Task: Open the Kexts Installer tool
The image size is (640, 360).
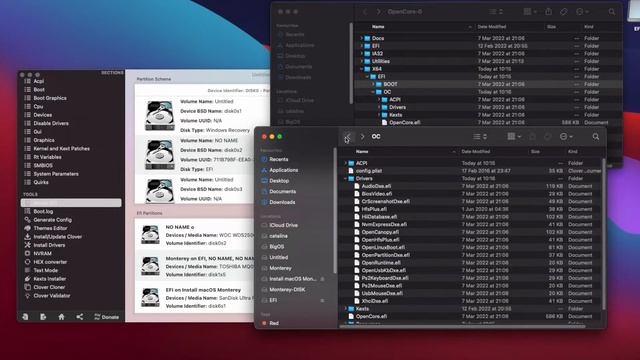Action: tap(49, 279)
